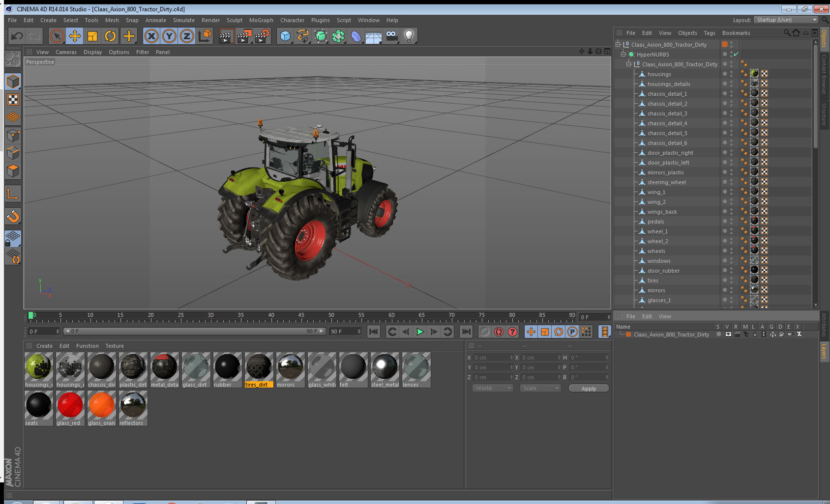This screenshot has width=830, height=504.
Task: Open the spline pen tools
Action: [303, 36]
